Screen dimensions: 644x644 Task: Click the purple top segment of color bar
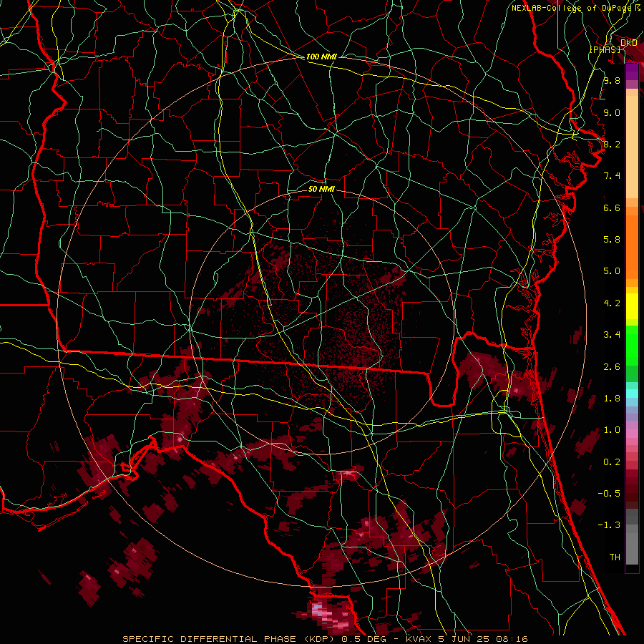click(x=632, y=72)
